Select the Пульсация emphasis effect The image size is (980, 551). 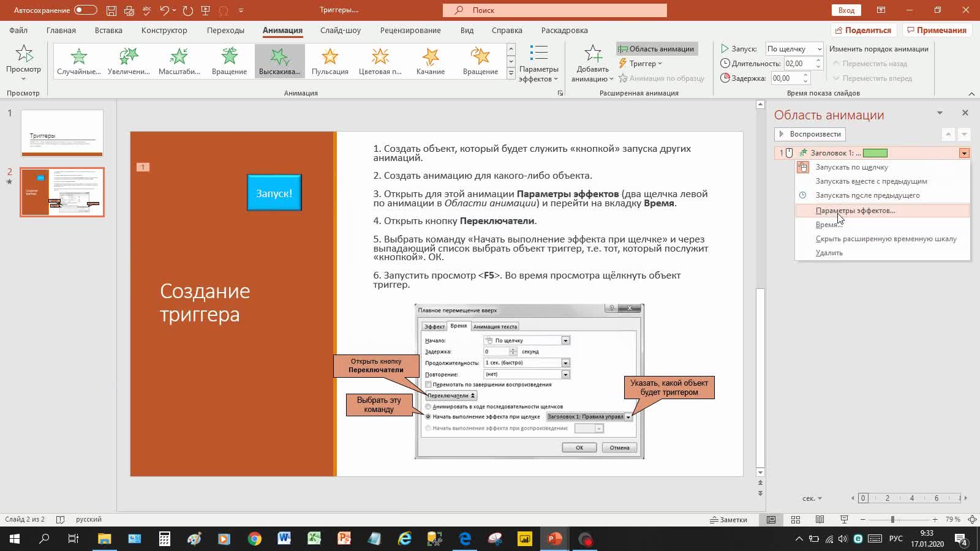(330, 61)
